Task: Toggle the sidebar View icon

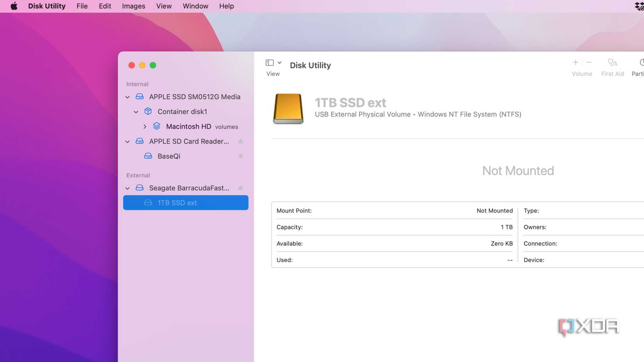Action: 270,62
